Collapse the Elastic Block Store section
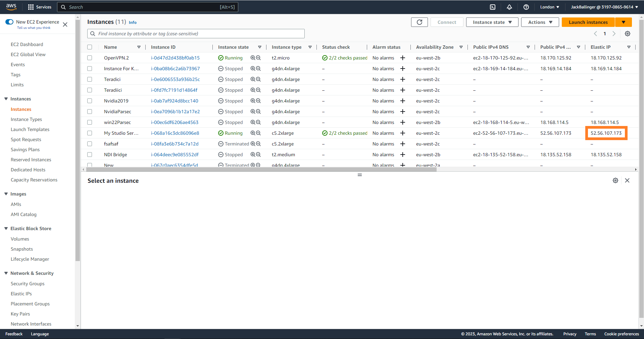Viewport: 644px width, 339px height. click(x=6, y=228)
